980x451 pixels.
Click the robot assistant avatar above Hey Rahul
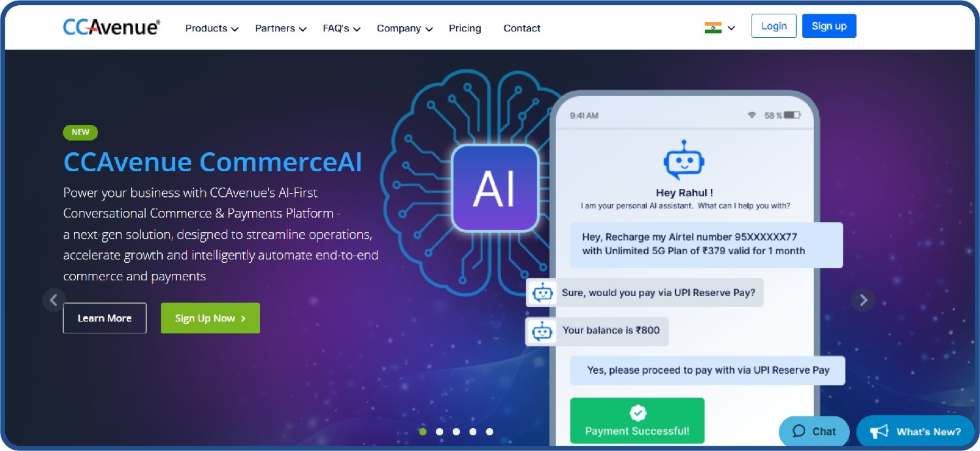tap(684, 160)
